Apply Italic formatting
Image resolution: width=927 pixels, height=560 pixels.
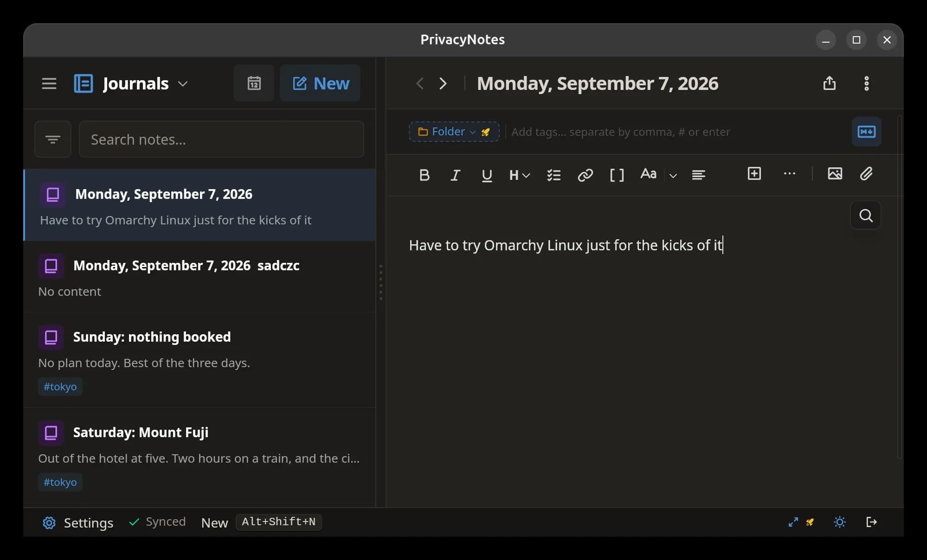tap(456, 175)
